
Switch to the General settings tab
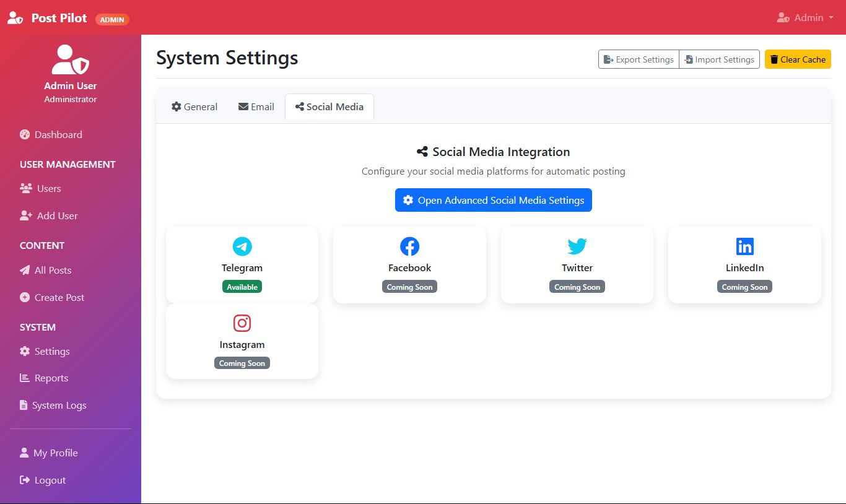[194, 107]
